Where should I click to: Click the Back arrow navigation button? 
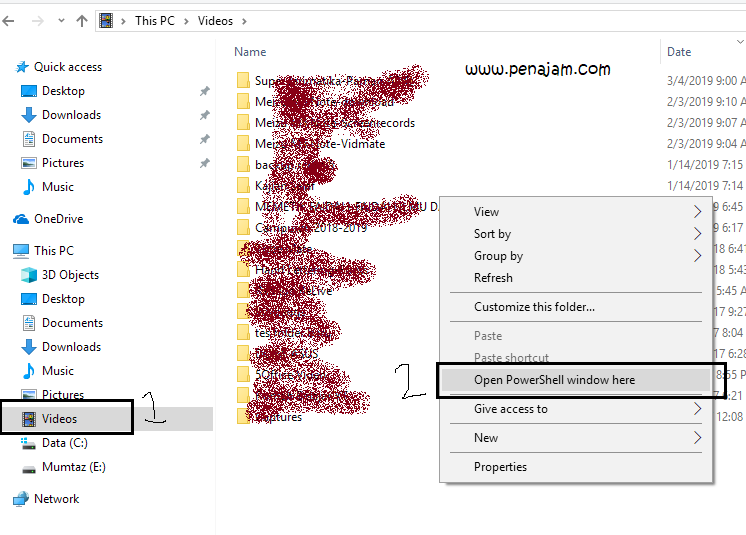tap(11, 20)
